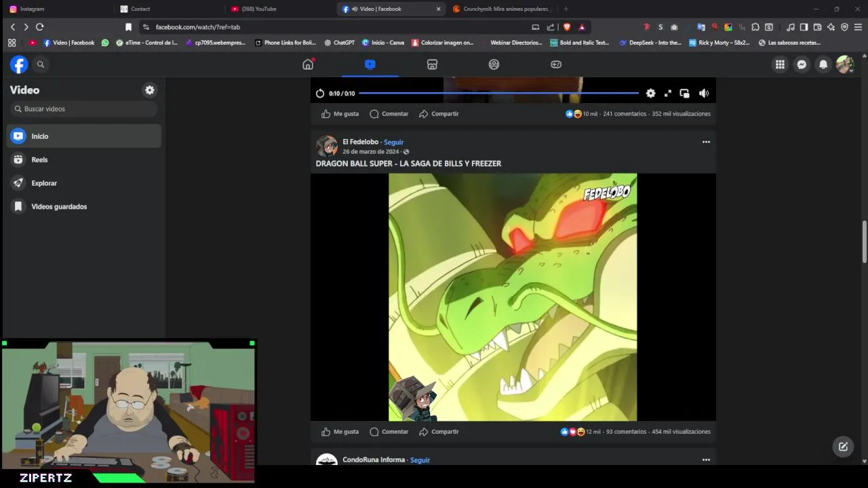The image size is (868, 488).
Task: Pop video into mini player
Action: pos(684,94)
